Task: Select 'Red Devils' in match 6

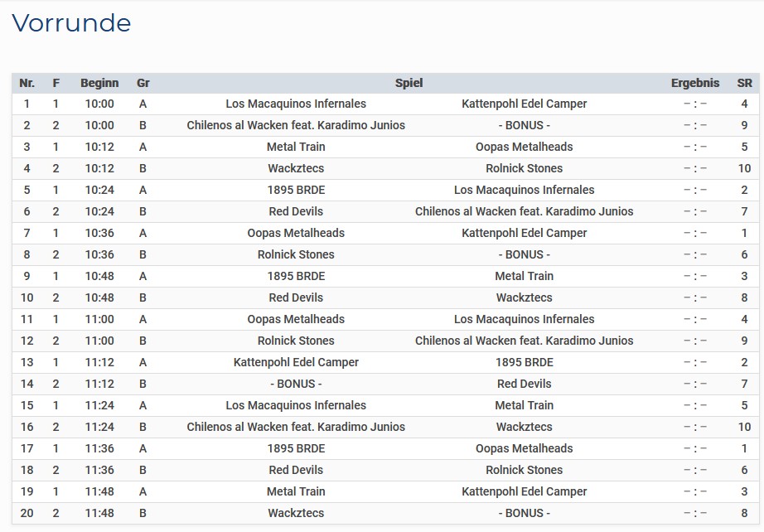Action: click(296, 211)
